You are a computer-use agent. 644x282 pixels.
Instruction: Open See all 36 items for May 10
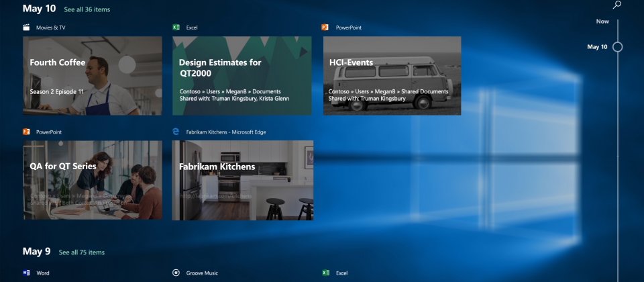[87, 9]
